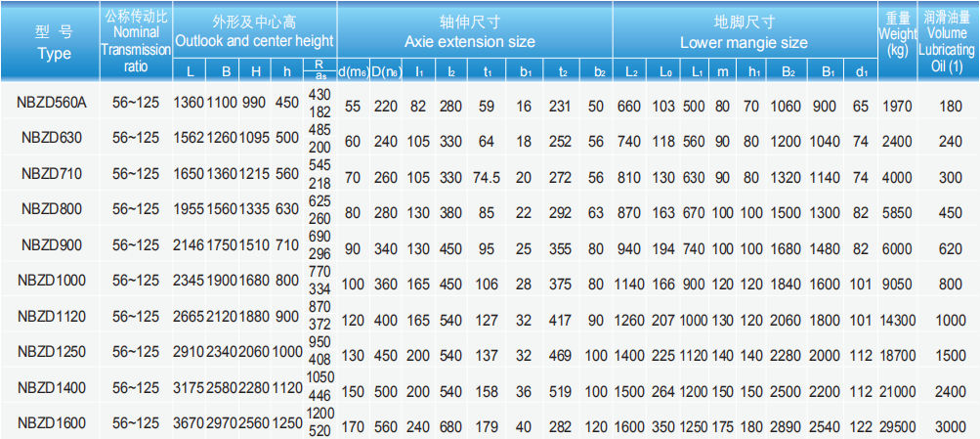This screenshot has width=980, height=439.
Task: Click the 620 lubricating oil value
Action: tap(947, 245)
